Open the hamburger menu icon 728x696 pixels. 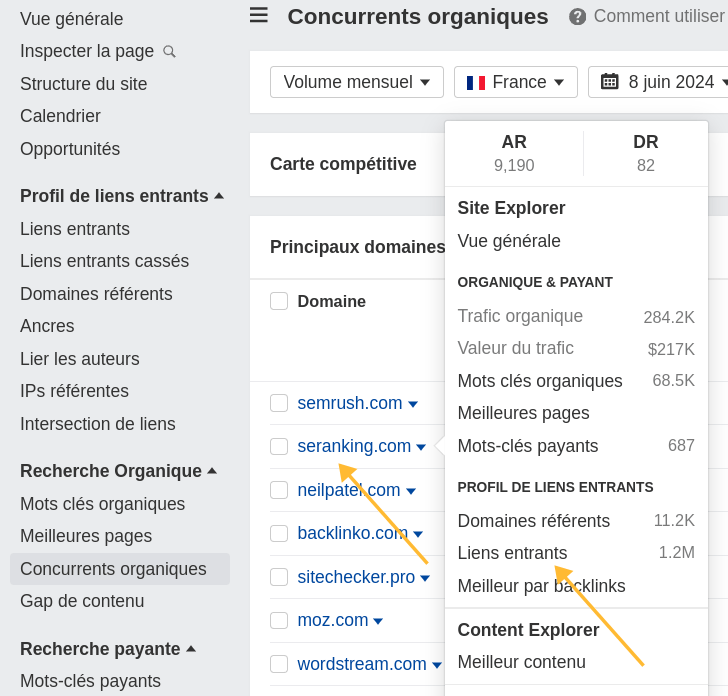coord(259,15)
